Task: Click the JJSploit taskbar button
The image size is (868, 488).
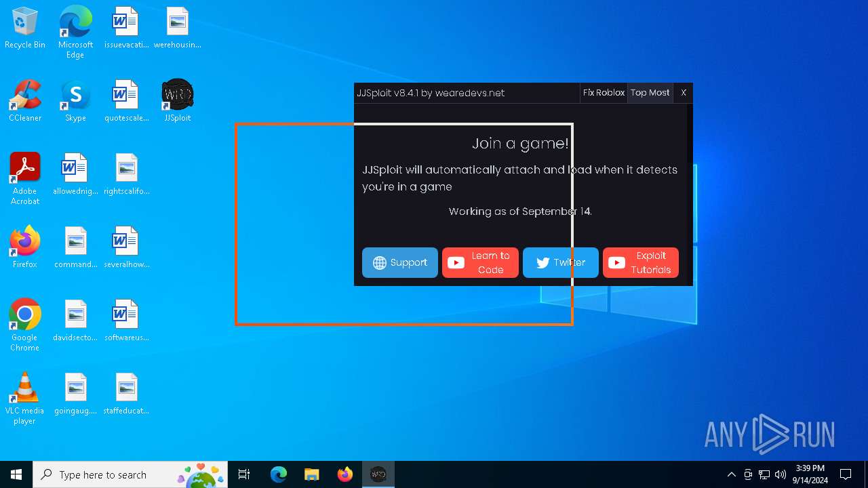Action: pyautogui.click(x=378, y=474)
